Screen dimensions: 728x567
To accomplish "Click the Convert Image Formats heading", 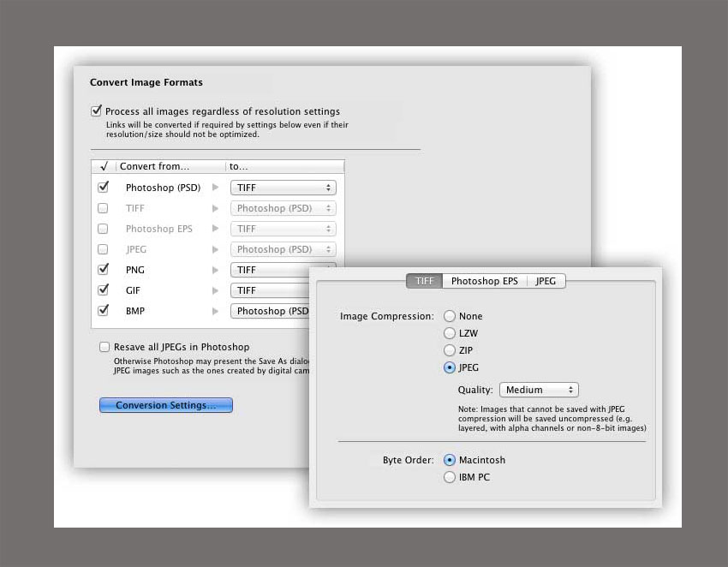I will [x=146, y=82].
